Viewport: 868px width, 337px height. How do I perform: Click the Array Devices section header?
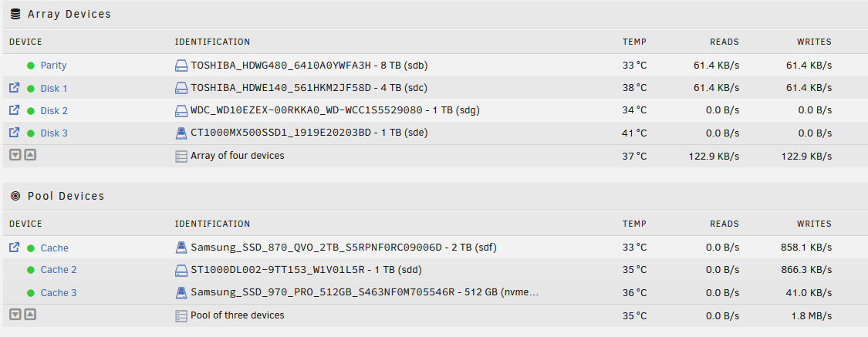pyautogui.click(x=69, y=14)
